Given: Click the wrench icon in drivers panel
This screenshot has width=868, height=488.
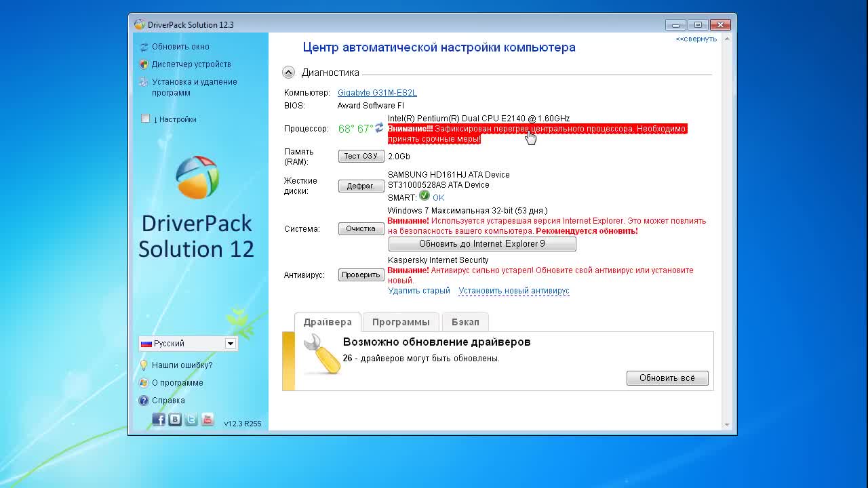Looking at the screenshot, I should [x=321, y=354].
